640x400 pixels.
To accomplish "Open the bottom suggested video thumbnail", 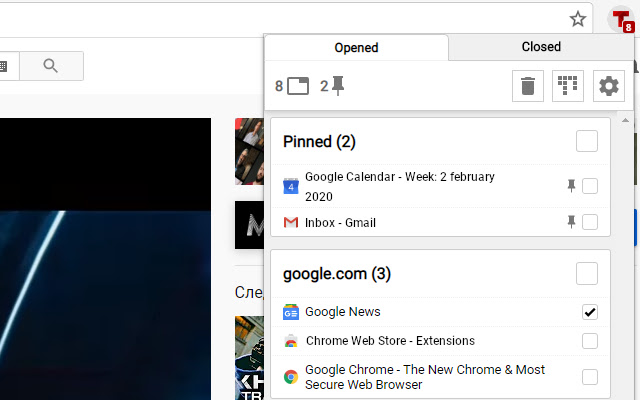I will pos(249,358).
